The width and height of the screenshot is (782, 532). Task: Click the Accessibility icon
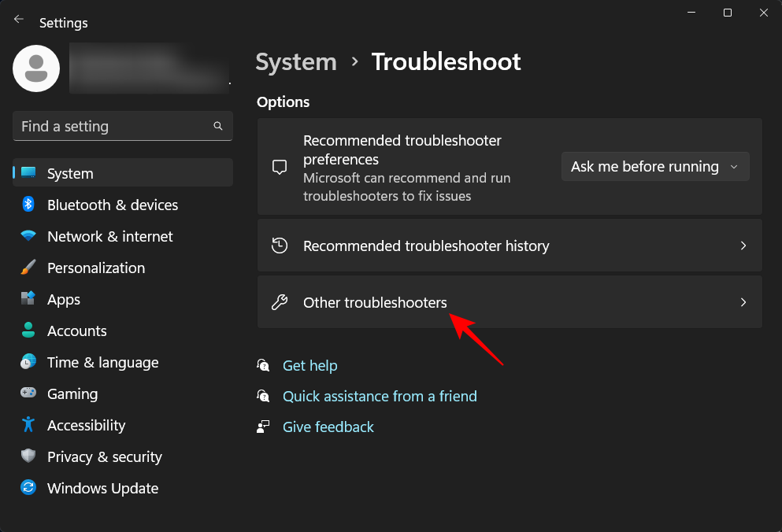tap(27, 425)
